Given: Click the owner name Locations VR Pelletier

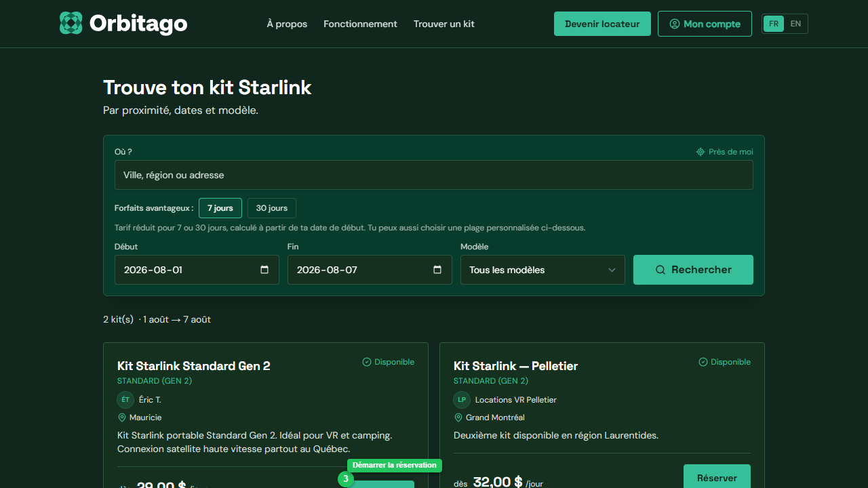Looking at the screenshot, I should tap(516, 400).
